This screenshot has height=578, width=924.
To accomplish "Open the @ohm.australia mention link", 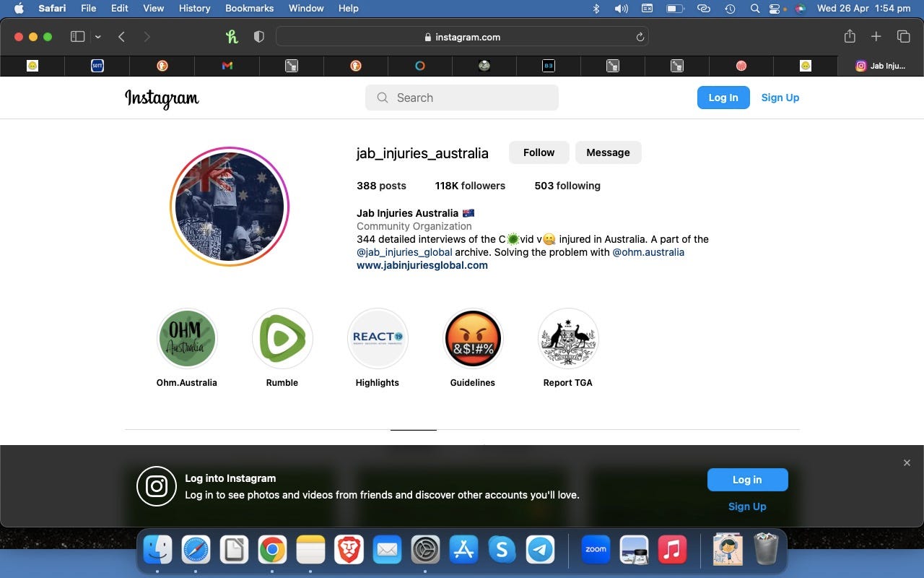I will pyautogui.click(x=648, y=252).
